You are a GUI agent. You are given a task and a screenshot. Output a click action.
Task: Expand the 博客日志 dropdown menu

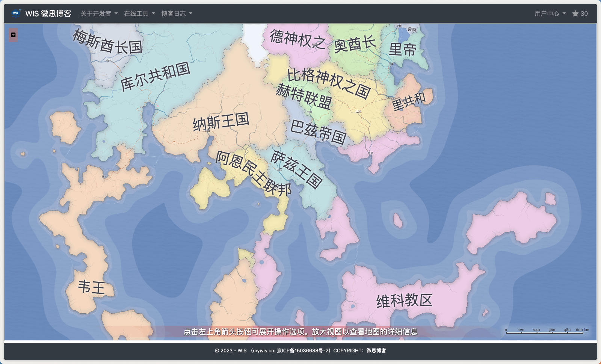[177, 14]
